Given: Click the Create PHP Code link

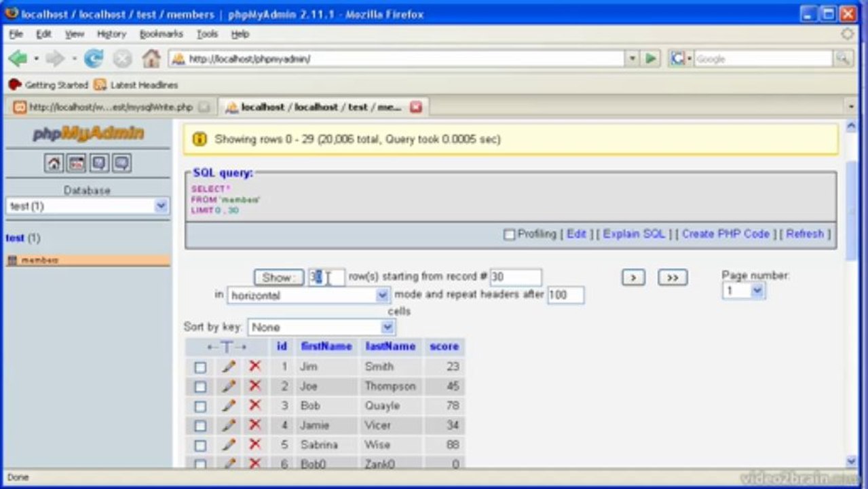Looking at the screenshot, I should click(725, 234).
